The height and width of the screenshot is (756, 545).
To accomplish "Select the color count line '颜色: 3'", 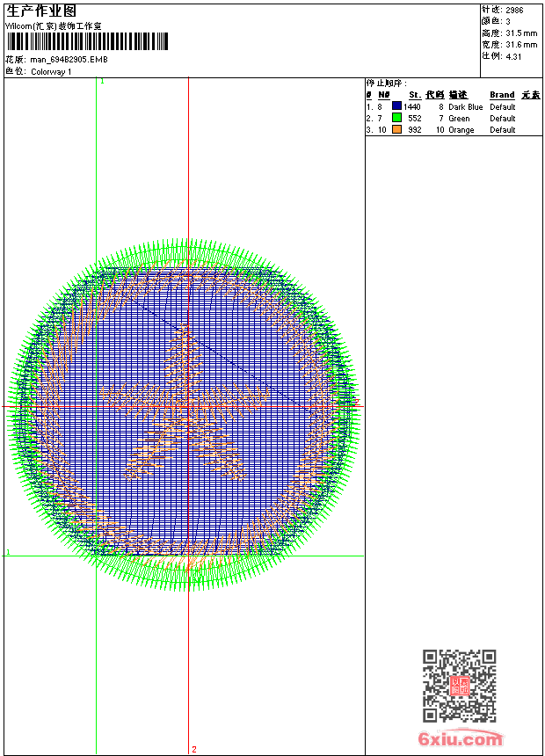I will coord(496,21).
